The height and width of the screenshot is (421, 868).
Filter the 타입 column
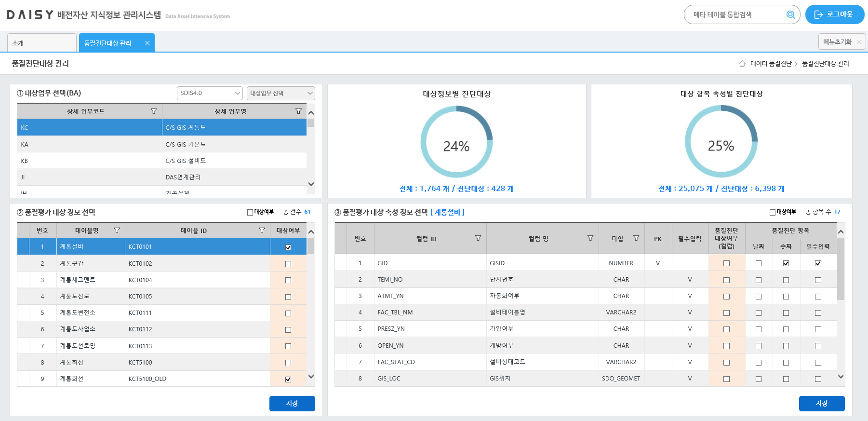click(x=636, y=238)
